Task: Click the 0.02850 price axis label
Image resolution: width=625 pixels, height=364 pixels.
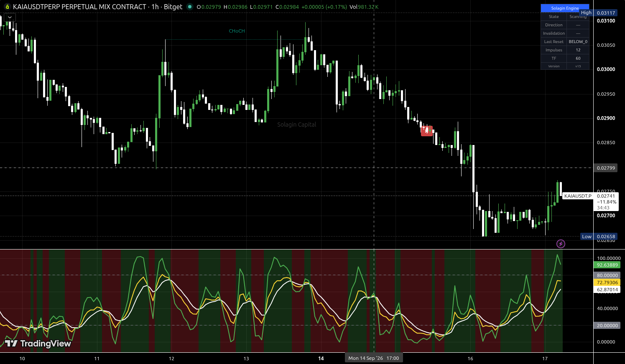Action: pos(606,143)
